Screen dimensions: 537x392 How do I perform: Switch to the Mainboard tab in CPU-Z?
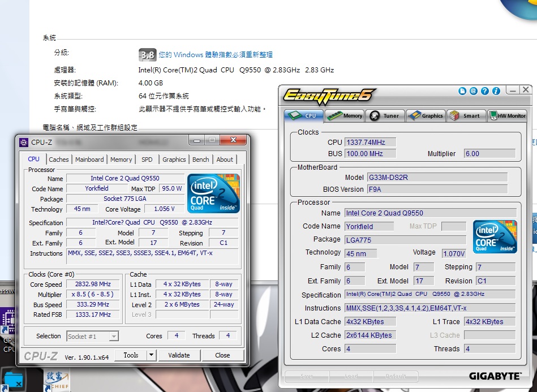click(89, 160)
